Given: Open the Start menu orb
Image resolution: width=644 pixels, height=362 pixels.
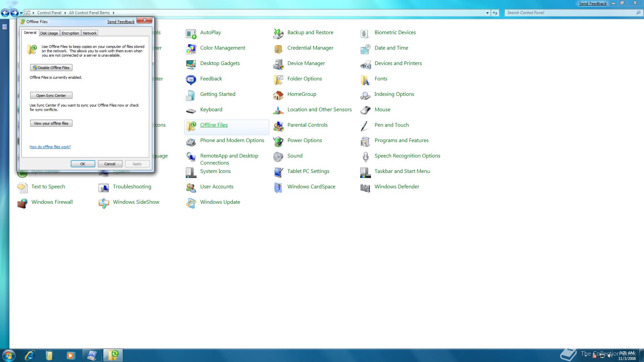Looking at the screenshot, I should click(9, 355).
